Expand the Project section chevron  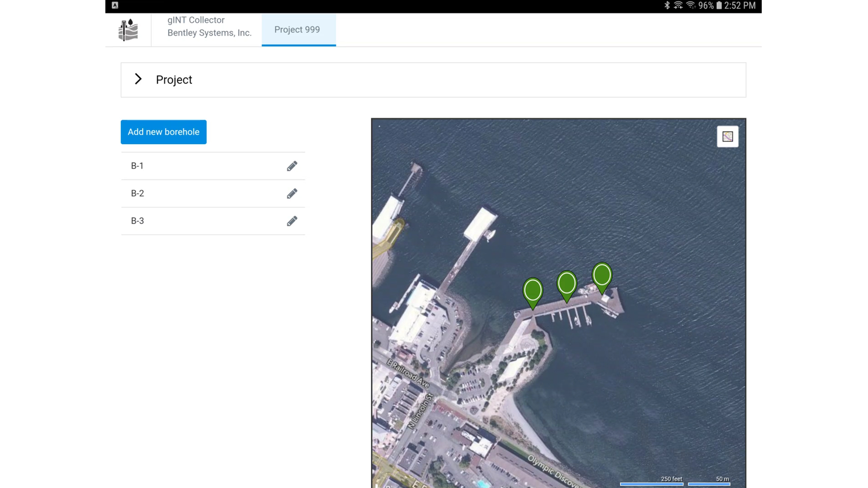138,79
